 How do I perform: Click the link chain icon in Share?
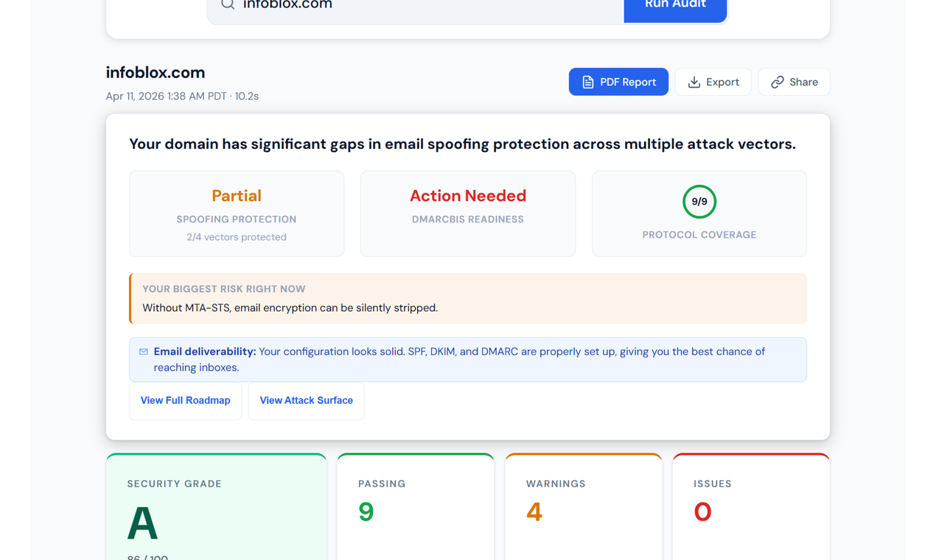coord(777,82)
